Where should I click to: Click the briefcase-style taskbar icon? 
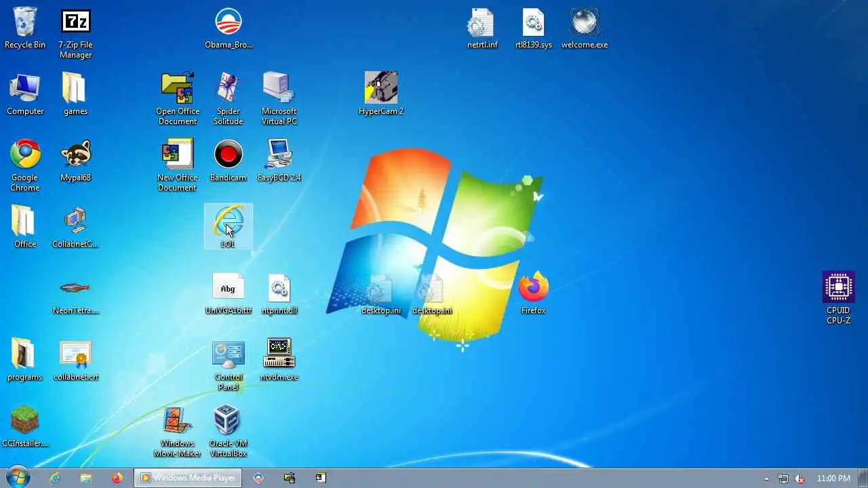(x=290, y=478)
